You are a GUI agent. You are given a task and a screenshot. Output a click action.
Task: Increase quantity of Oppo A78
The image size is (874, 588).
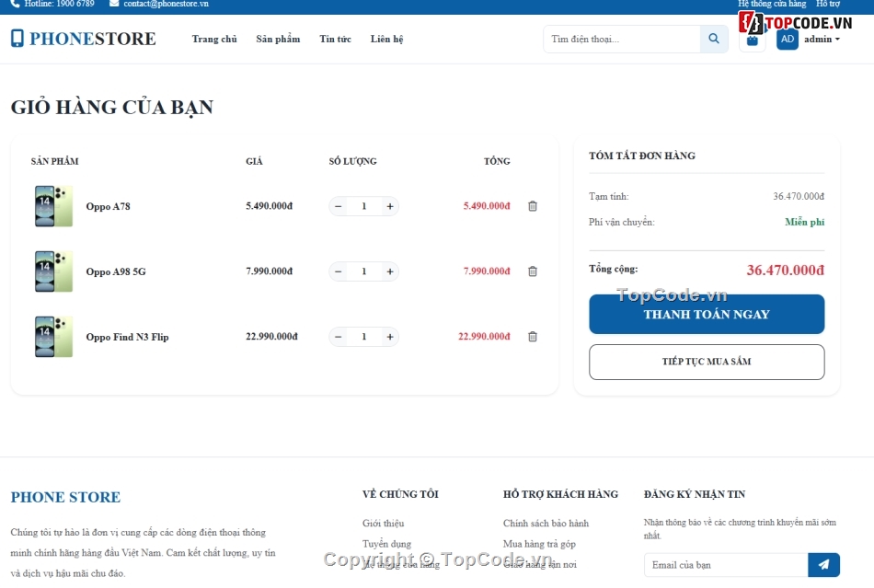click(390, 206)
